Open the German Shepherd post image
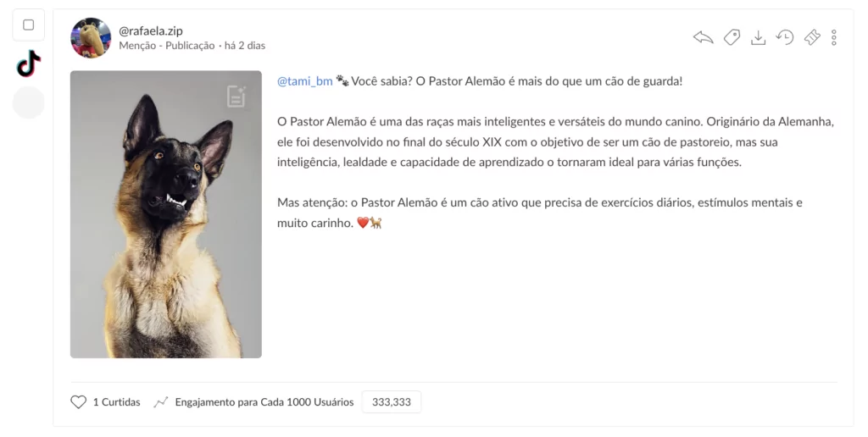The image size is (868, 437). click(x=166, y=214)
